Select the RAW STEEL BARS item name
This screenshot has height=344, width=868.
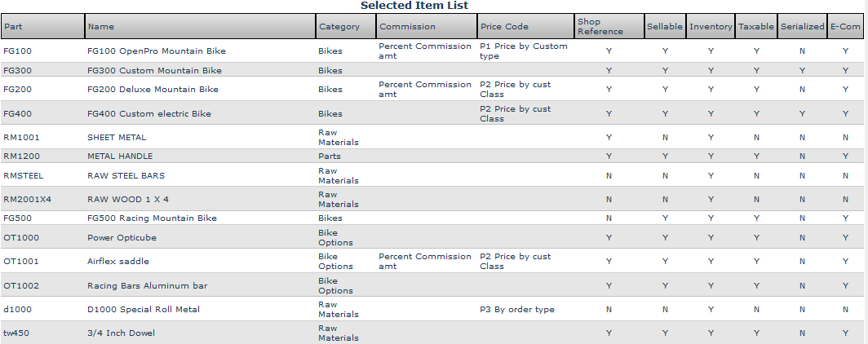pyautogui.click(x=126, y=176)
